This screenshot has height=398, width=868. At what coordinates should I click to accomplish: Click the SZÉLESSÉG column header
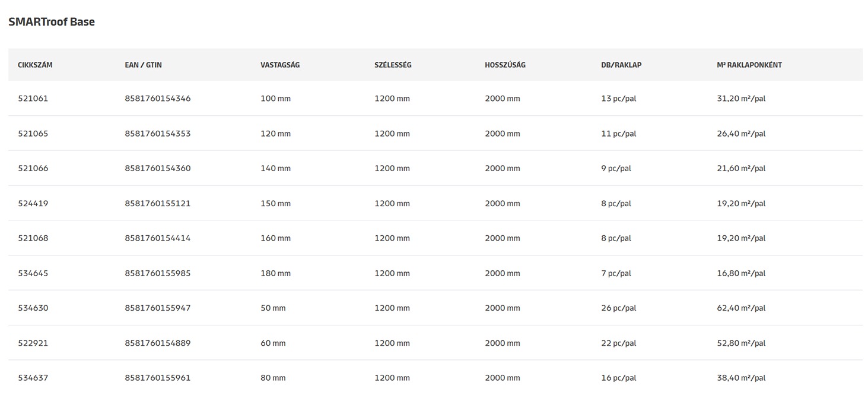coord(393,65)
